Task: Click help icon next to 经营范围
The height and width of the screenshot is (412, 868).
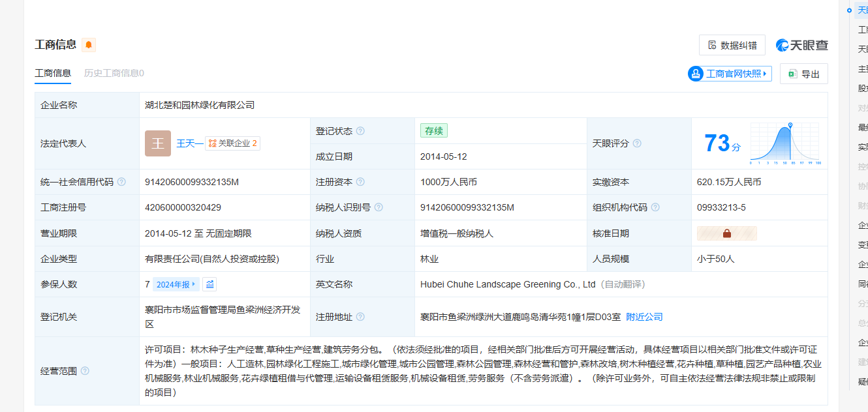Action: point(85,371)
